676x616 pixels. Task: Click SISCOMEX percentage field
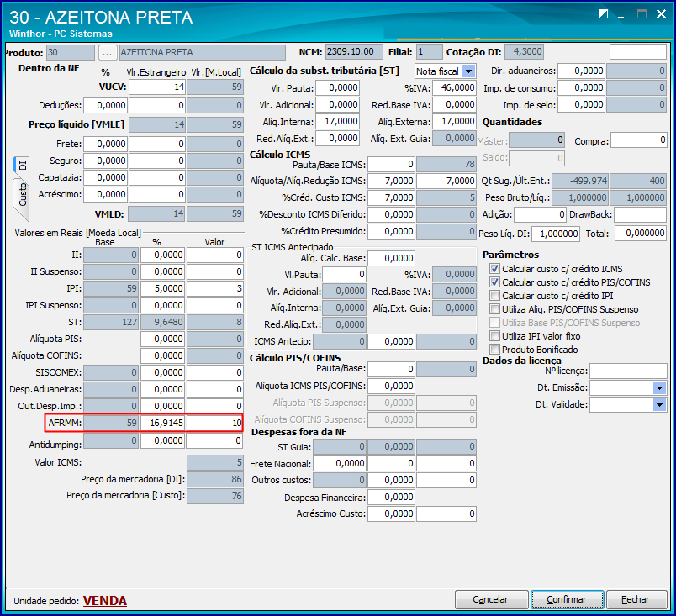162,372
